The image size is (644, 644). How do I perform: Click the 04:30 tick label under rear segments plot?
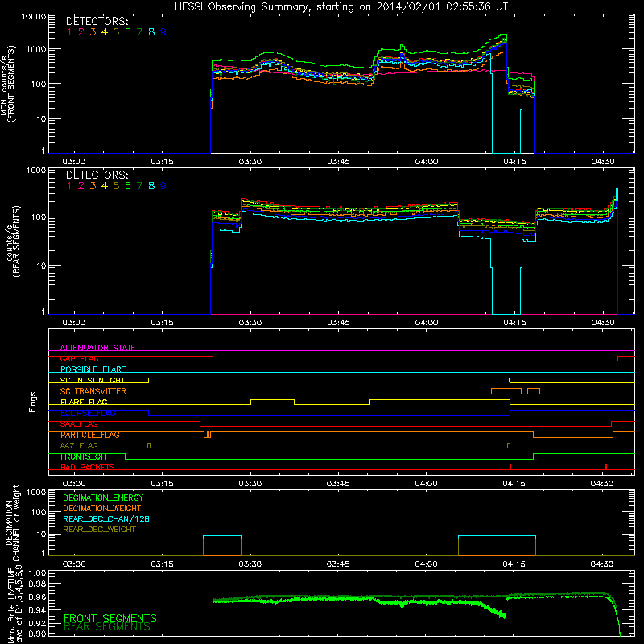tap(603, 323)
